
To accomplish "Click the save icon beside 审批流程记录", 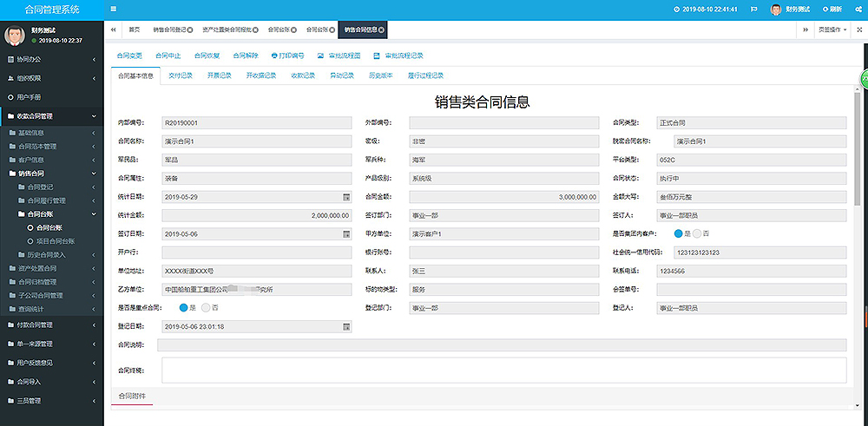I will tap(377, 56).
